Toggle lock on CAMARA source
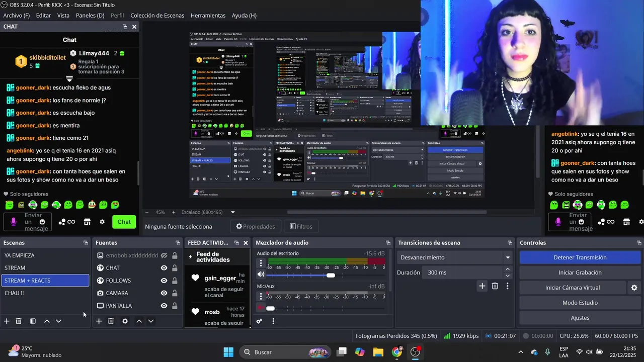This screenshot has height=362, width=644. [175, 293]
